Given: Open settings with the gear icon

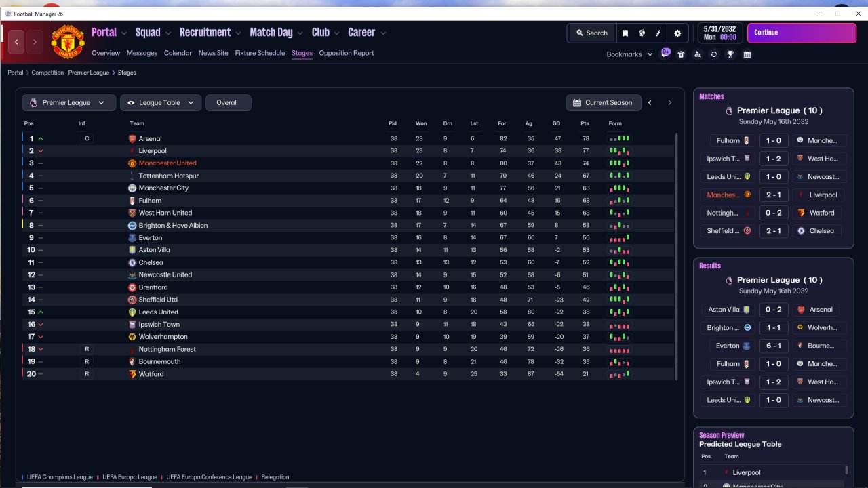Looking at the screenshot, I should (x=677, y=33).
